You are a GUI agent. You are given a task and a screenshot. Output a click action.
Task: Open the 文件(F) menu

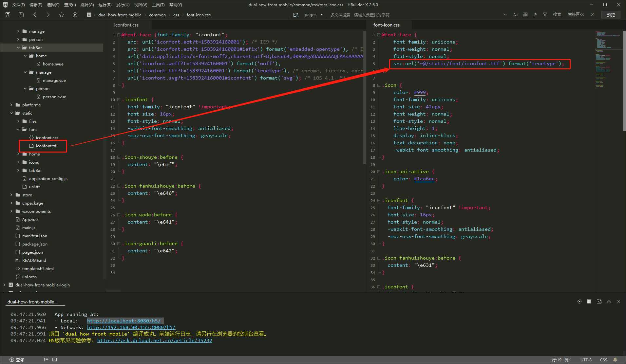point(18,5)
